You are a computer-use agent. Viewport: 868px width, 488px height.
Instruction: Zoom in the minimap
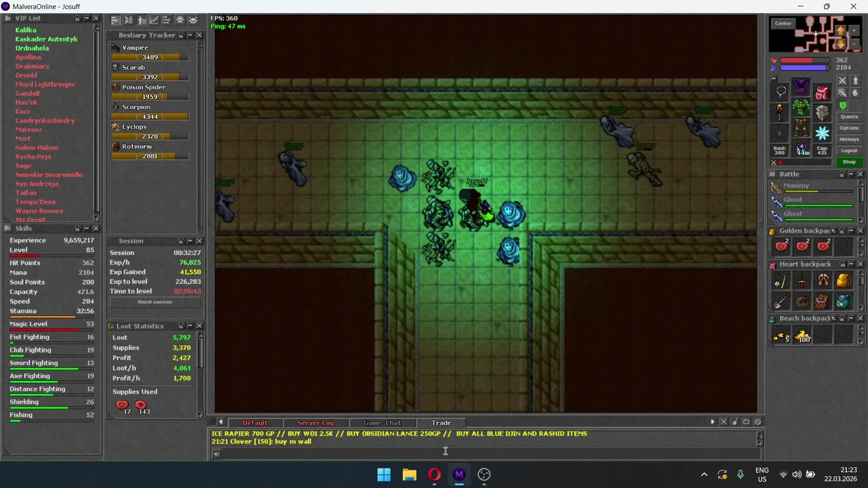854,30
